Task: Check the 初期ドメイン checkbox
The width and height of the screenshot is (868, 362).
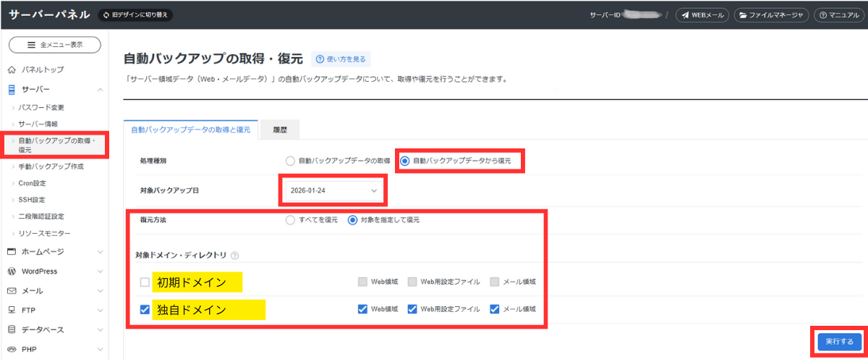Action: [x=145, y=282]
